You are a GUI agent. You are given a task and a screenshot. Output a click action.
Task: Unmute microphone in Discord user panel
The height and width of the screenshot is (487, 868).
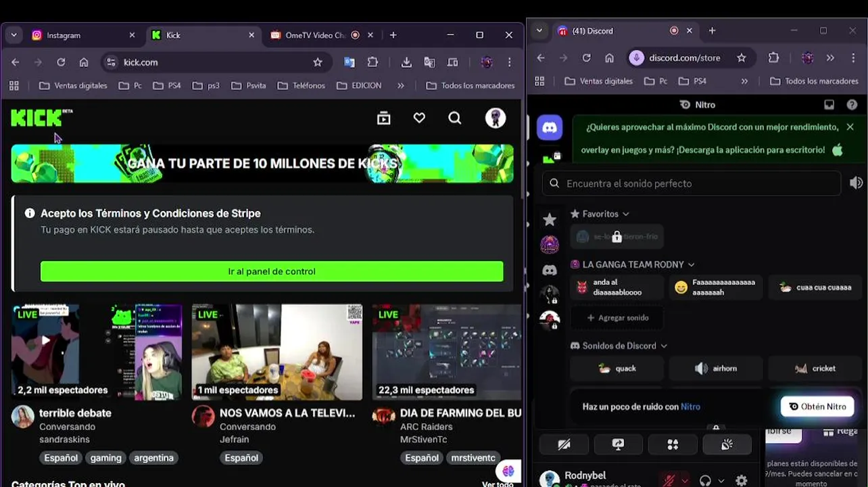[669, 480]
